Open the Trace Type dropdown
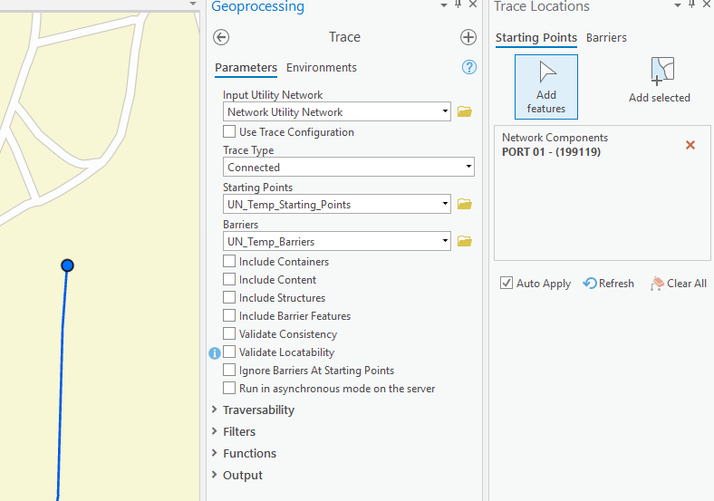Viewport: 714px width, 501px height. [469, 167]
